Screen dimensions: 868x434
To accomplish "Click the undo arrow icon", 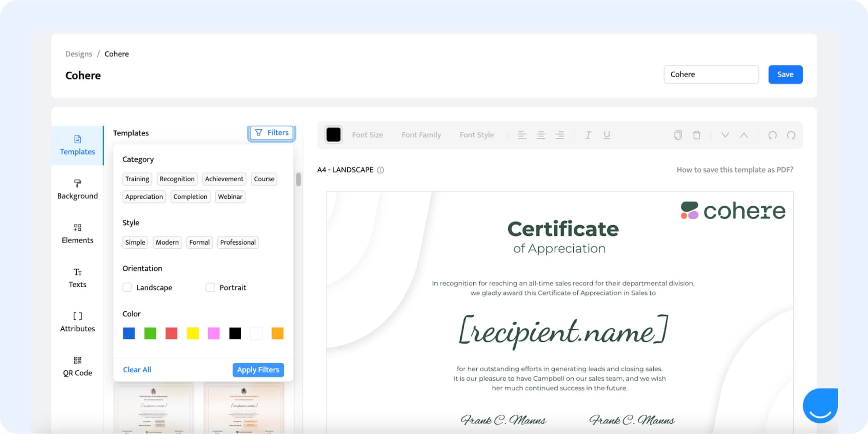I will pyautogui.click(x=772, y=135).
